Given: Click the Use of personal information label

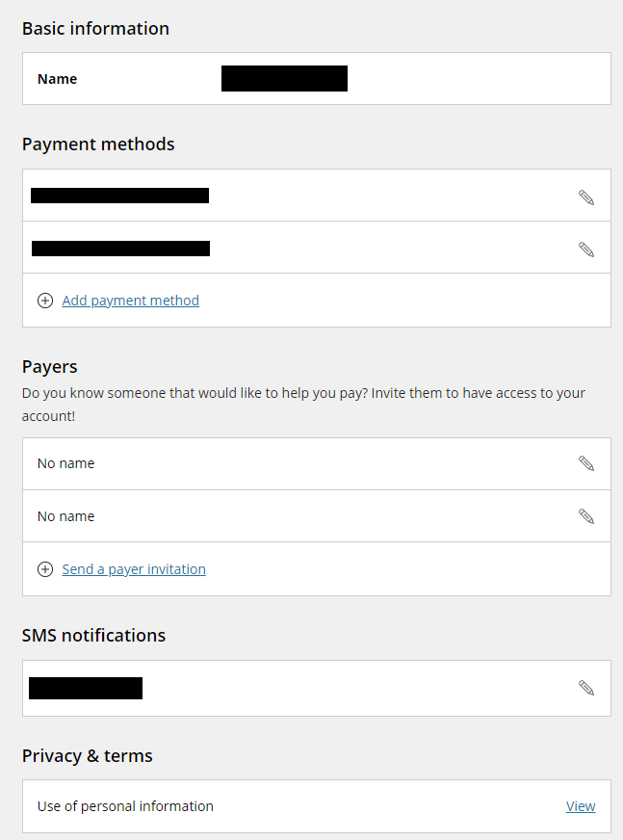Looking at the screenshot, I should [x=125, y=806].
